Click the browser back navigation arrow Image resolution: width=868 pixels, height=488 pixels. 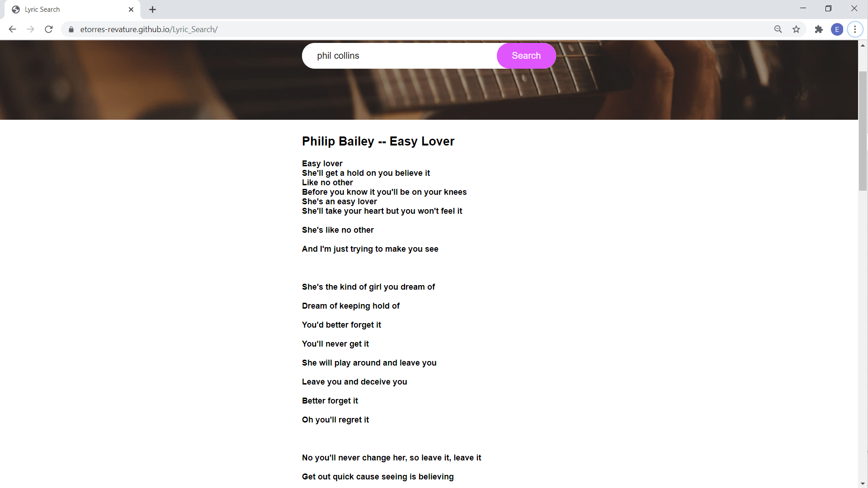12,29
